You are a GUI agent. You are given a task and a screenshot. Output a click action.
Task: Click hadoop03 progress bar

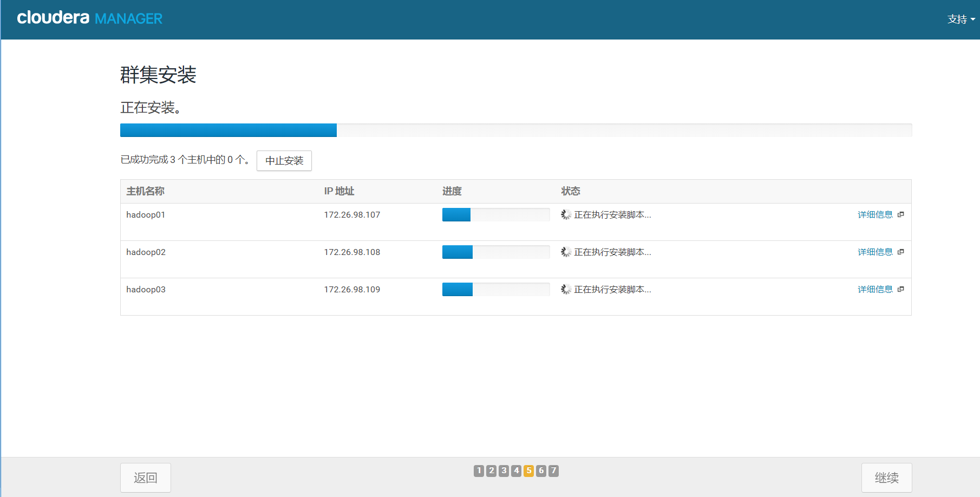496,290
